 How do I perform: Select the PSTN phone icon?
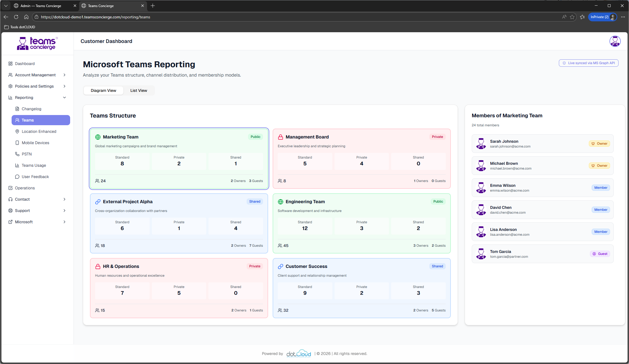(17, 154)
